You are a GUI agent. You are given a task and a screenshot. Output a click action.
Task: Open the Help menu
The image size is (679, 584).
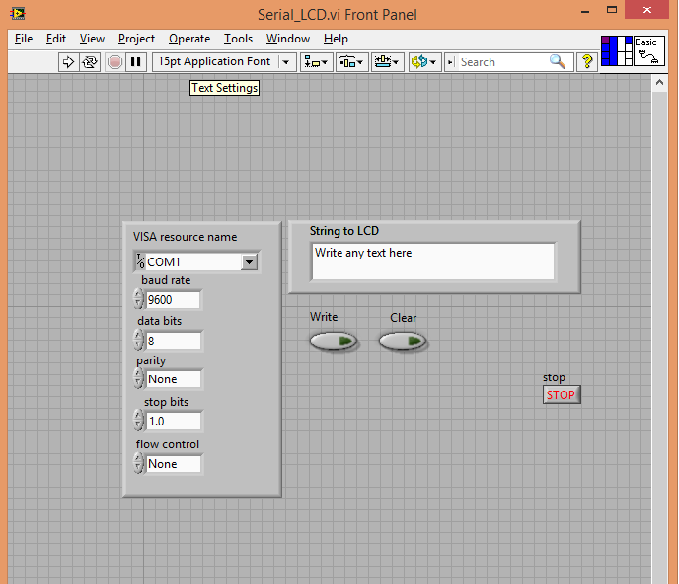coord(336,39)
